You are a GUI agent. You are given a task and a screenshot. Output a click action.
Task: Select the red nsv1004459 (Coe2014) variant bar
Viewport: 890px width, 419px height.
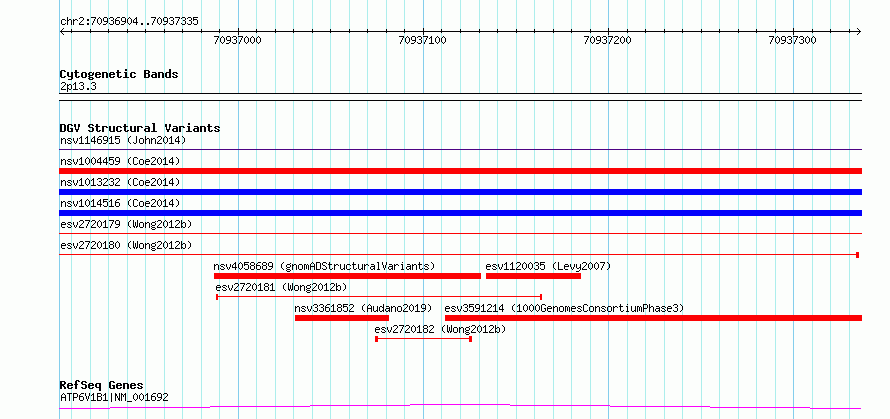[460, 171]
